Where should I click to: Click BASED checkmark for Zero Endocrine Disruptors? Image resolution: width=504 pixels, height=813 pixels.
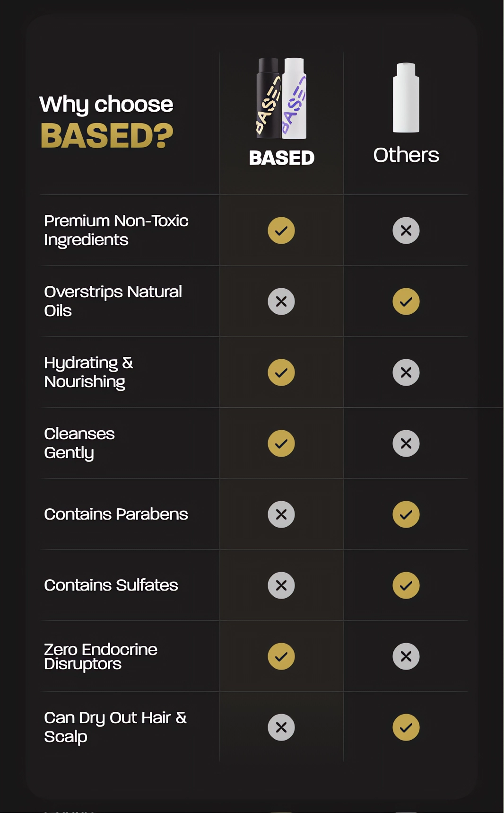point(281,656)
